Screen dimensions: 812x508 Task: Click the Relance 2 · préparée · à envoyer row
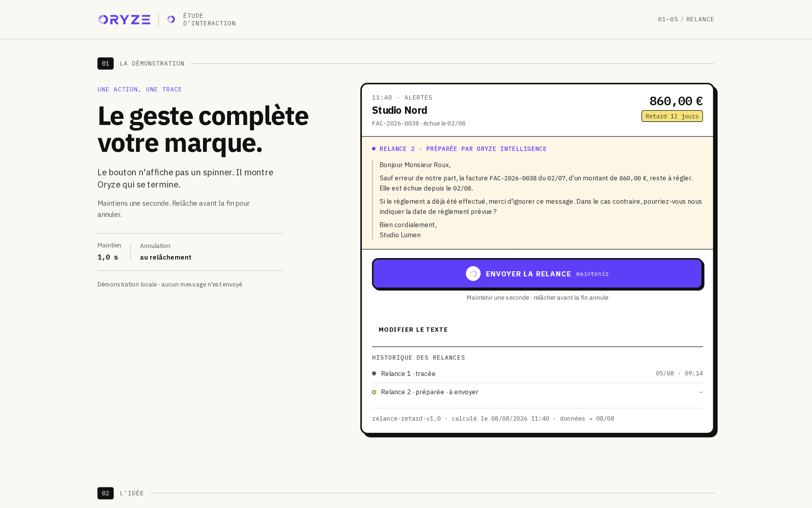click(x=537, y=392)
